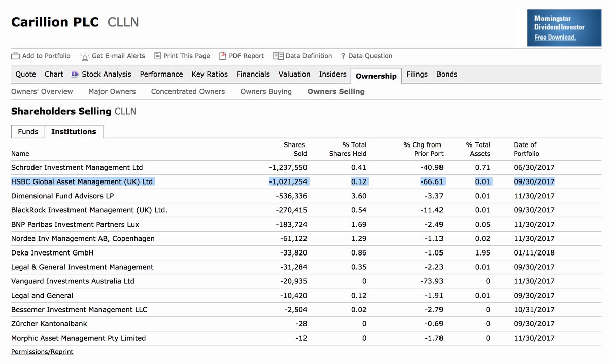
Task: Click Schroder shares sold value -1,237,550
Action: (x=288, y=167)
